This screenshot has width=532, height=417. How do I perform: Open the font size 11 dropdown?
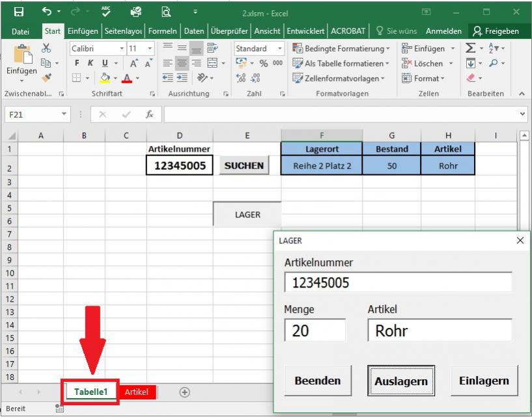[x=150, y=49]
